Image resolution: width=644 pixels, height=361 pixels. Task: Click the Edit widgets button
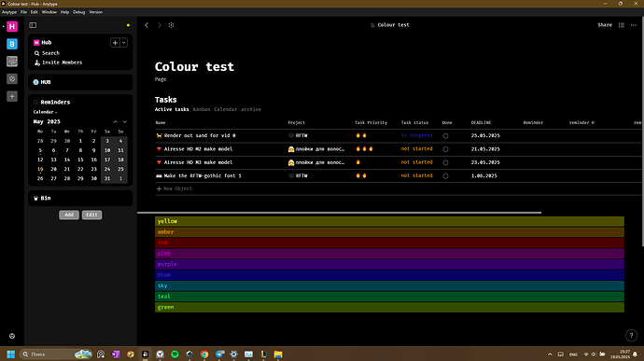[91, 215]
